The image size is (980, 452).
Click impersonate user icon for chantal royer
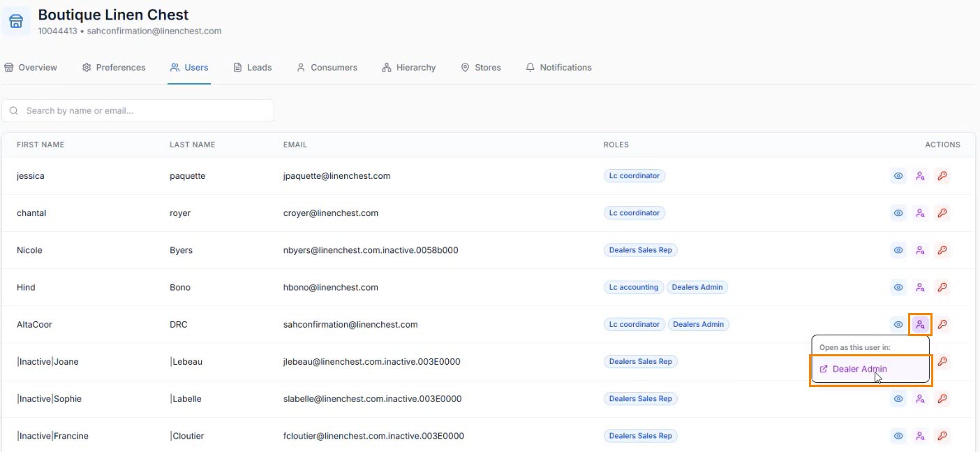coord(920,213)
